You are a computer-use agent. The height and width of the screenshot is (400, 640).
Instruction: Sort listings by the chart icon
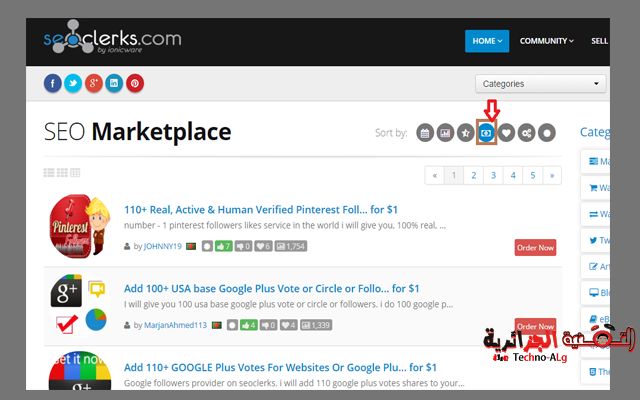coord(445,133)
